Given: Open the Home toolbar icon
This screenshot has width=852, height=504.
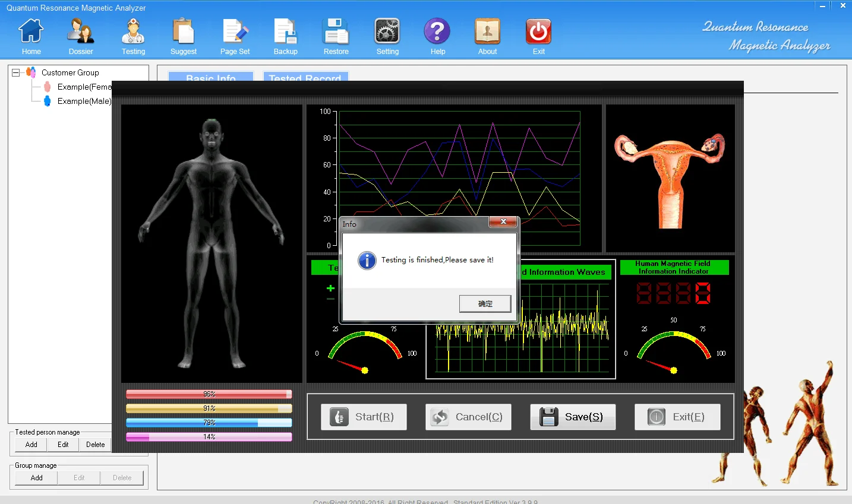Looking at the screenshot, I should coord(31,32).
